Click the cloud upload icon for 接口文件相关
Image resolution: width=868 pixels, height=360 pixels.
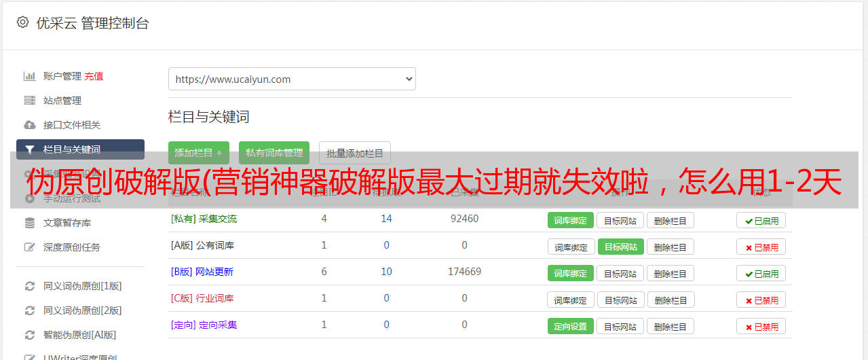29,125
